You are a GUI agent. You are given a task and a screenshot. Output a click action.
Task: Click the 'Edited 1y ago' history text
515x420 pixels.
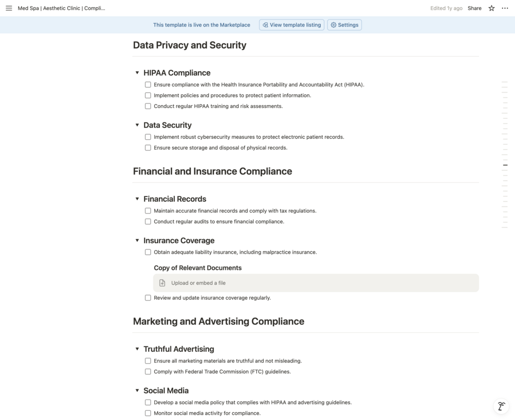pos(446,8)
